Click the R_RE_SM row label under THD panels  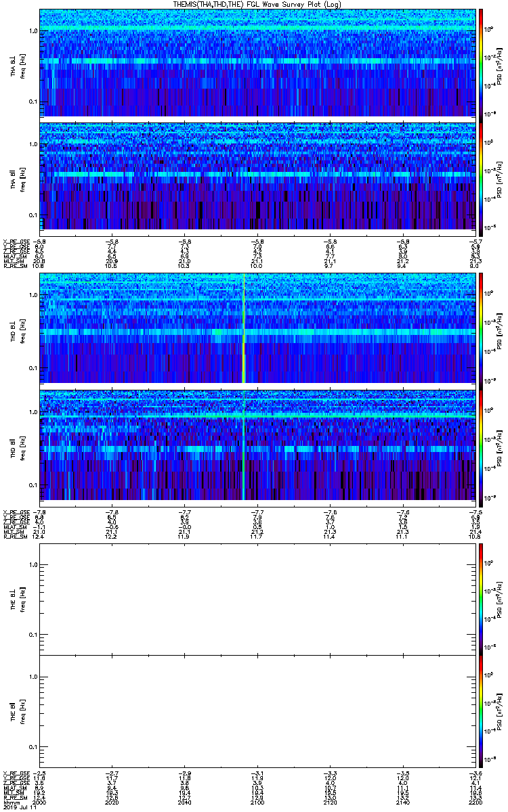click(15, 536)
